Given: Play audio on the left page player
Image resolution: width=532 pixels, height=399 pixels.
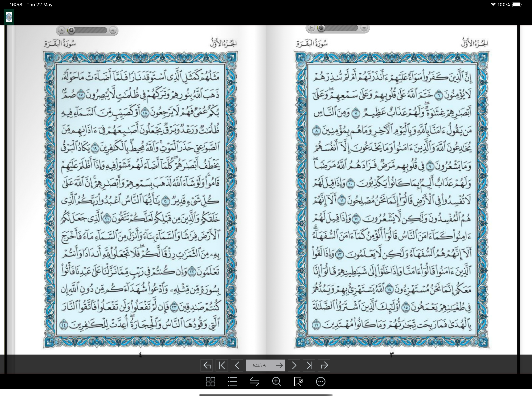Looking at the screenshot, I should tap(61, 30).
